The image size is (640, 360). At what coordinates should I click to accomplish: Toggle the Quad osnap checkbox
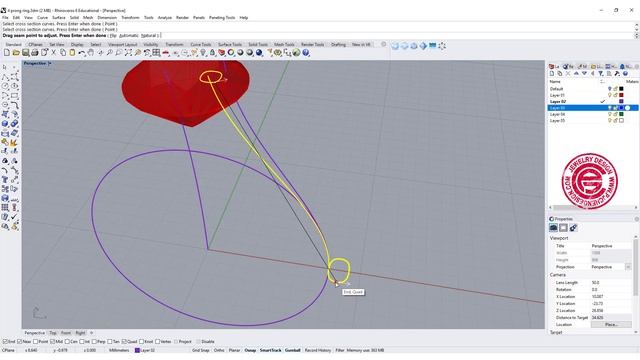124,342
